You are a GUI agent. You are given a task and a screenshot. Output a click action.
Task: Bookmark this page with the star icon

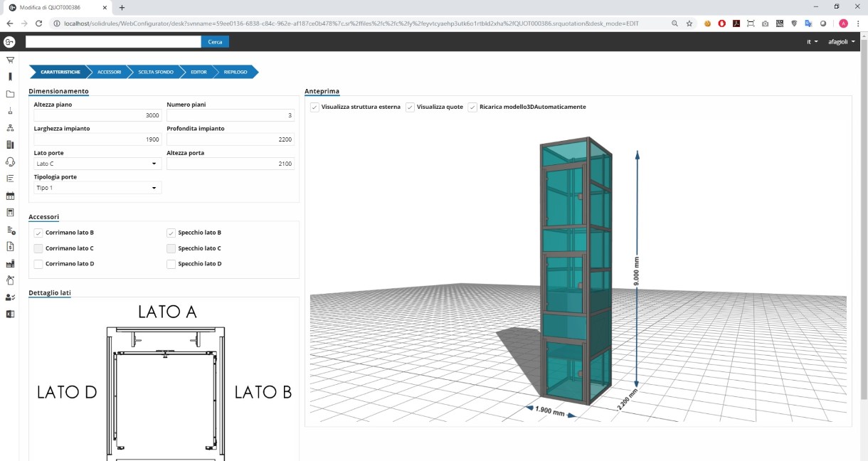point(689,23)
